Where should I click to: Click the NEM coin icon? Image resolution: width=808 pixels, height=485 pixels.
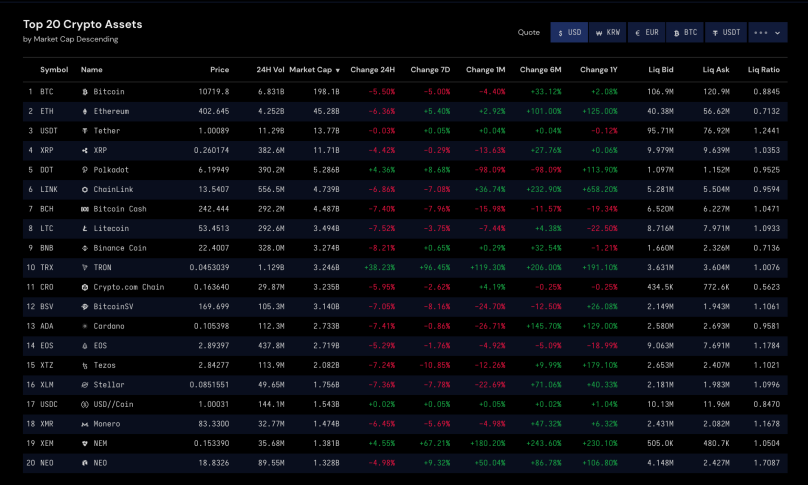tap(85, 444)
